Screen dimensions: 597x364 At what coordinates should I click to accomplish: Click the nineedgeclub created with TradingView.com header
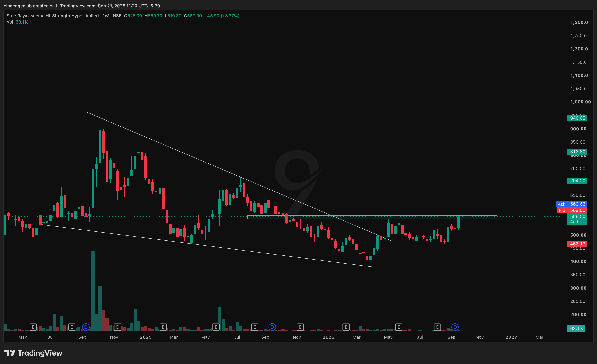click(82, 6)
